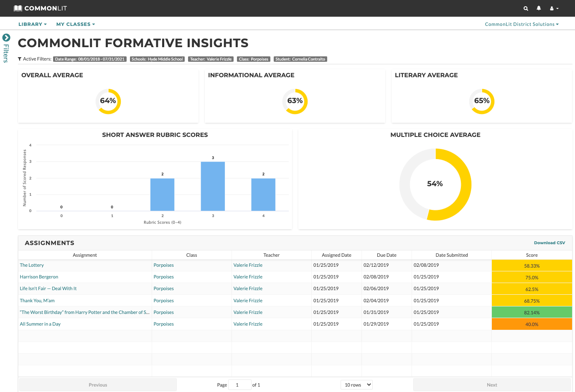This screenshot has height=392, width=575.
Task: Click the rubric score 2 bar
Action: point(163,195)
